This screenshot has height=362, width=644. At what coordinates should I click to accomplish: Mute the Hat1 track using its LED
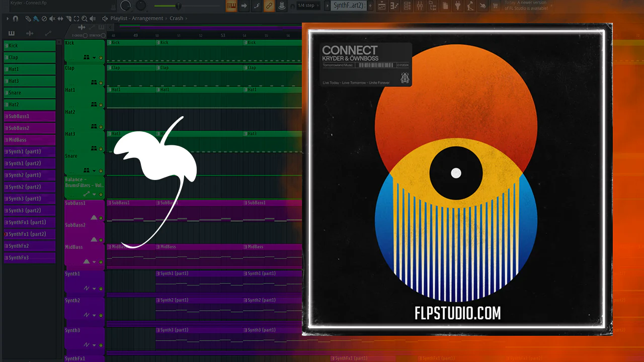point(101,105)
